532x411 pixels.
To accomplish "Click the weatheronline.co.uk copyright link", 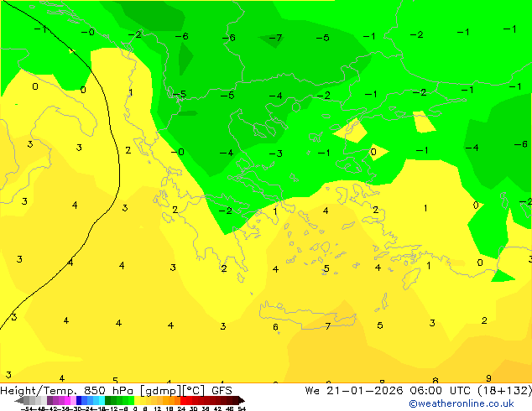I will coord(462,403).
